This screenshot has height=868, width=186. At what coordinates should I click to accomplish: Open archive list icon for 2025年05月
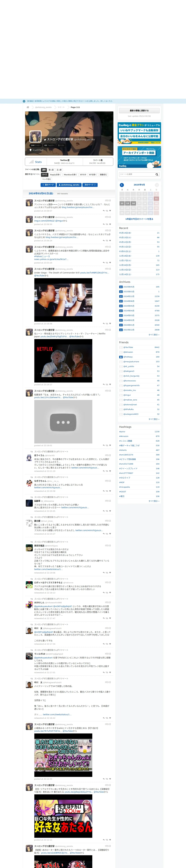121,287
